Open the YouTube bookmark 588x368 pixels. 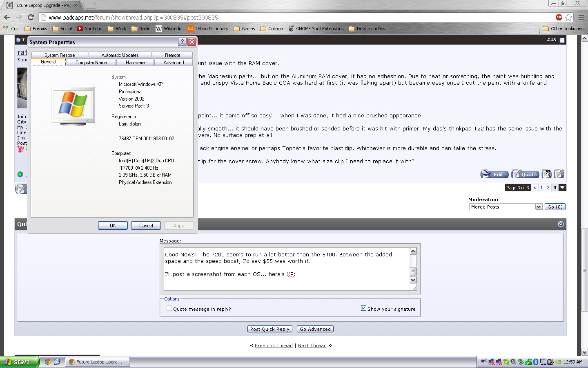click(90, 29)
